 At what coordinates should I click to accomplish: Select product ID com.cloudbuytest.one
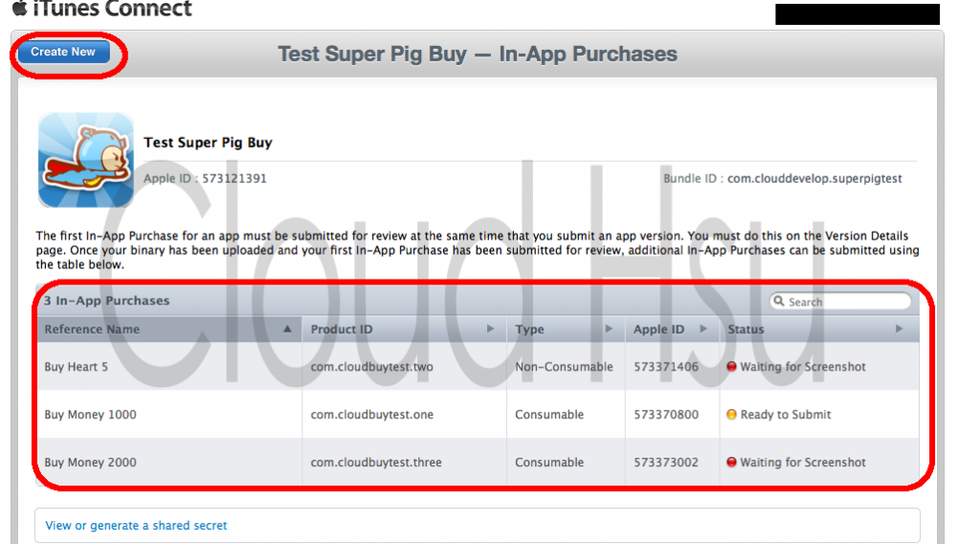[x=372, y=415]
